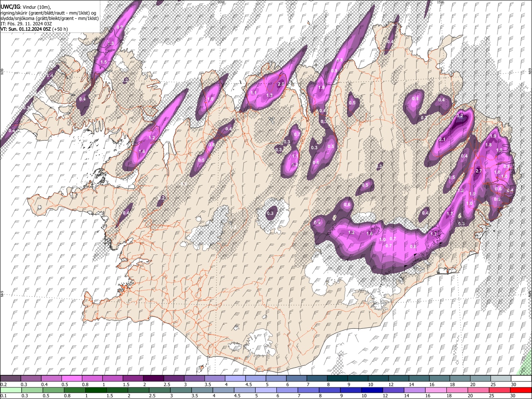Viewport: 532px width, 399px height.
Task: Pick the light pink 16 swatch in lower legend
Action: (x=436, y=390)
